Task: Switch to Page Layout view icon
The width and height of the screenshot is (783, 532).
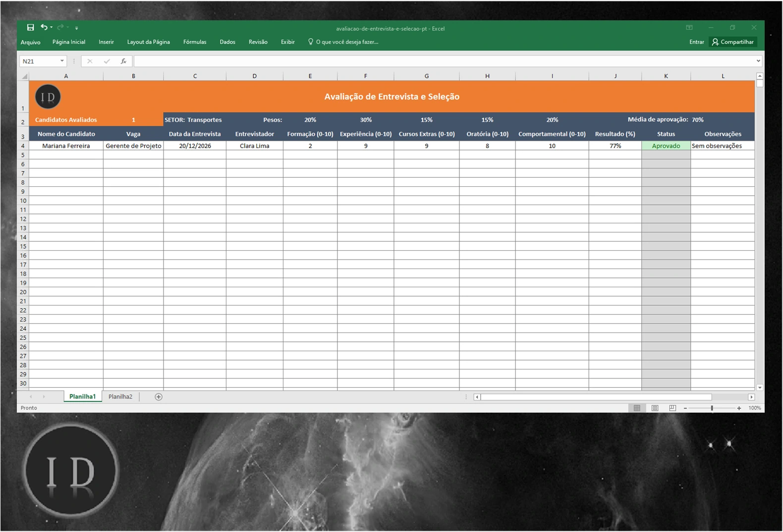Action: coord(655,408)
